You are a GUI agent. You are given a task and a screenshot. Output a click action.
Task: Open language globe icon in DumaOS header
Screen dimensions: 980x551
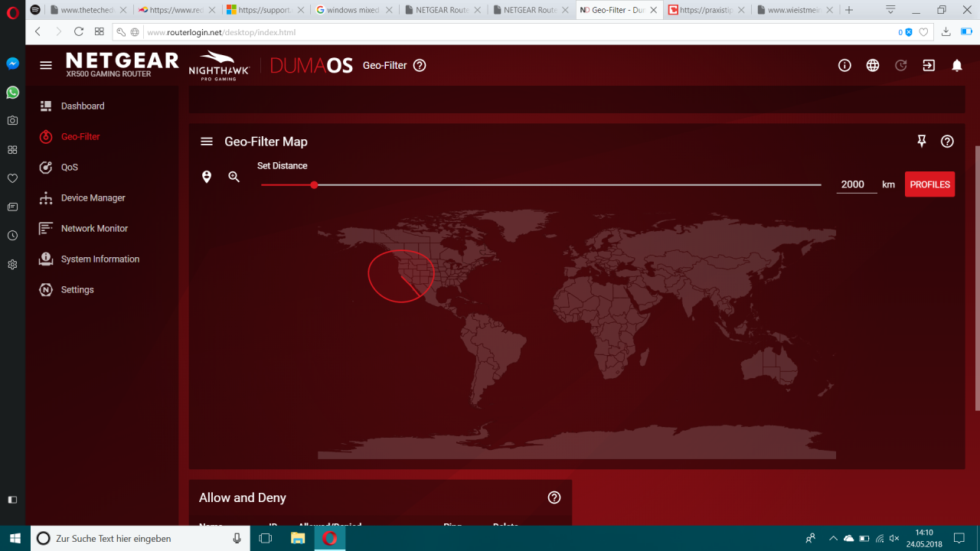tap(873, 65)
